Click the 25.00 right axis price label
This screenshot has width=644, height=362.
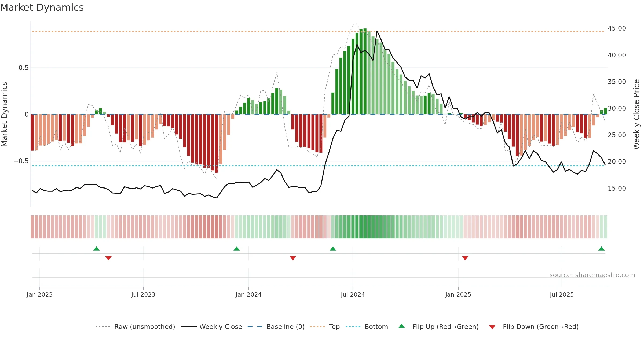point(617,135)
